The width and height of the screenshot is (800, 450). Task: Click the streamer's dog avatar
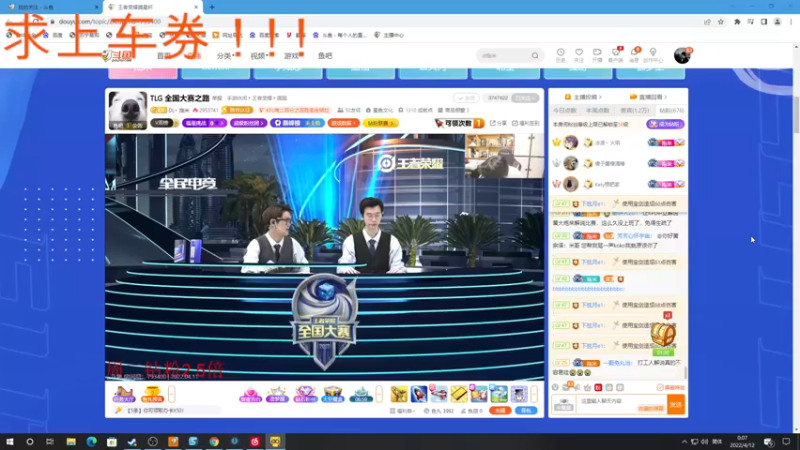pyautogui.click(x=128, y=109)
